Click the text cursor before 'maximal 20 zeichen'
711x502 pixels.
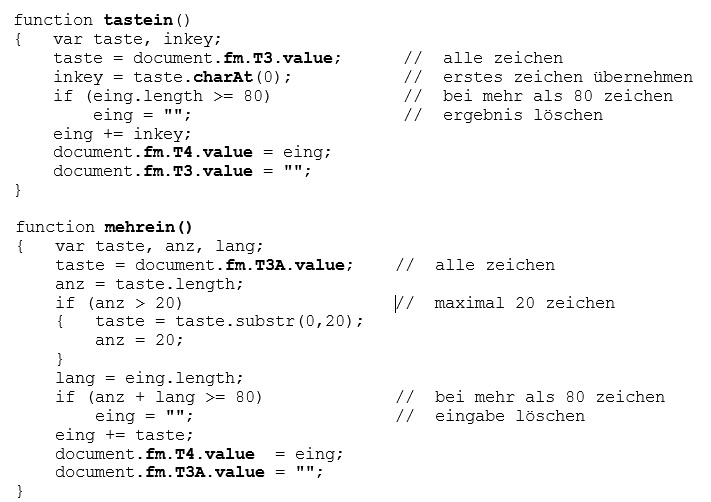(x=397, y=303)
